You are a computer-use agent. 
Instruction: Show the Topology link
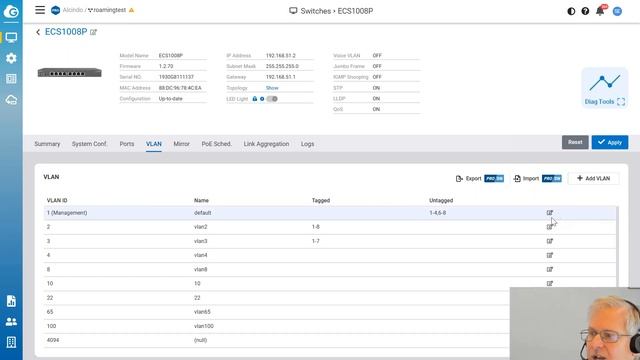tap(272, 88)
